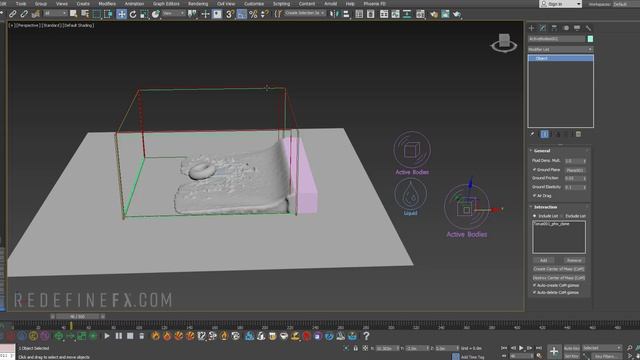The height and width of the screenshot is (360, 640).
Task: Select the Rectangular Selection Region icon
Action: [x=96, y=14]
